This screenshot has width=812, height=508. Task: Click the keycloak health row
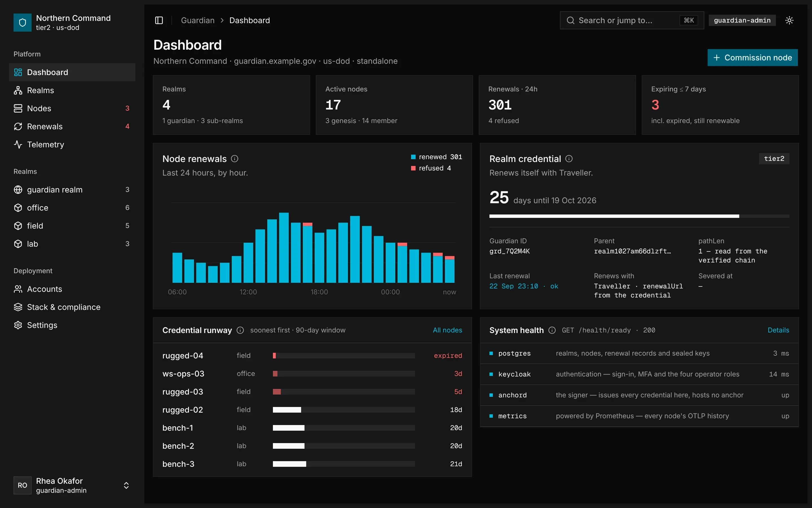click(x=639, y=374)
